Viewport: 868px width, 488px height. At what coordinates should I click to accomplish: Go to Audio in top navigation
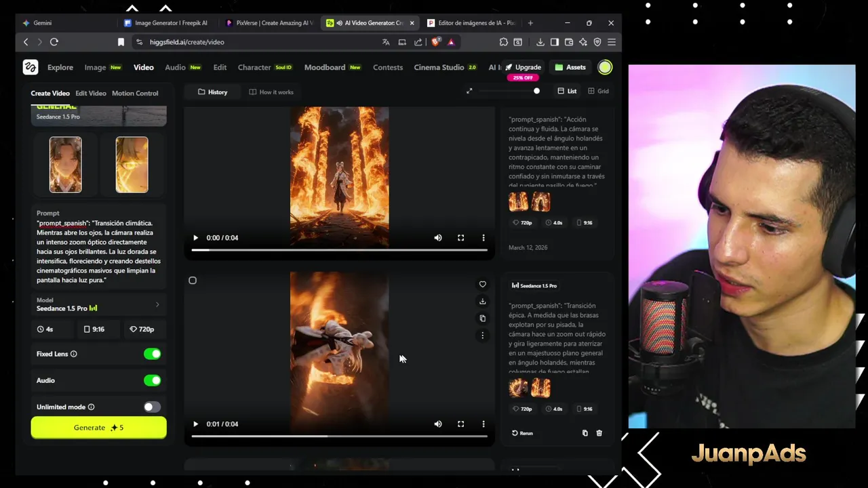[x=175, y=67]
